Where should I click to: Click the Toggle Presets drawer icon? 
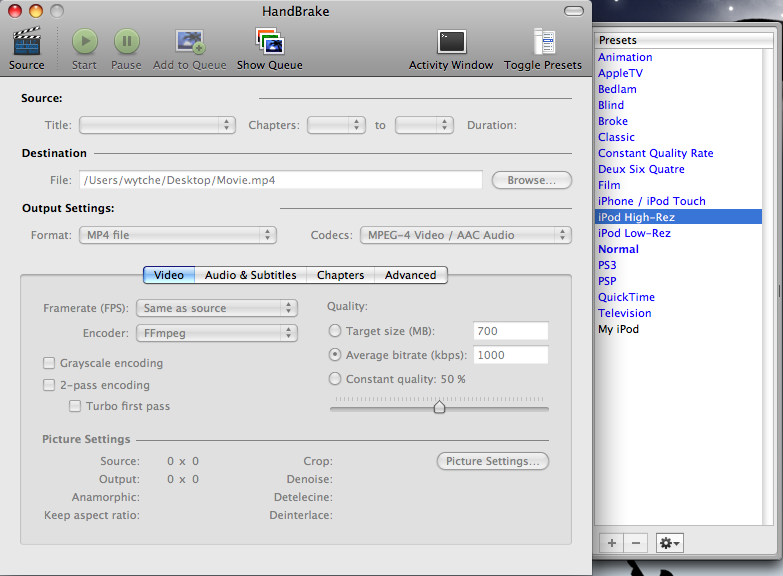pos(544,41)
